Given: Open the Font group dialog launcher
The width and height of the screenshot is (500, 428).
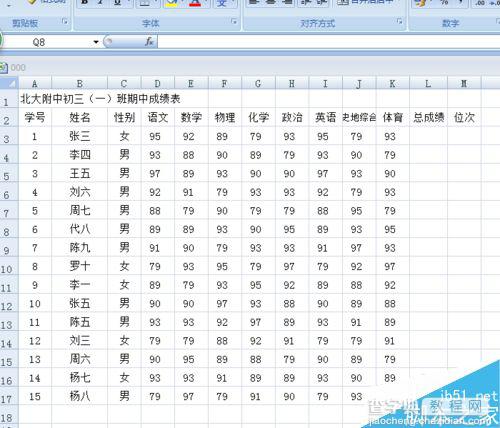Looking at the screenshot, I should [234, 22].
